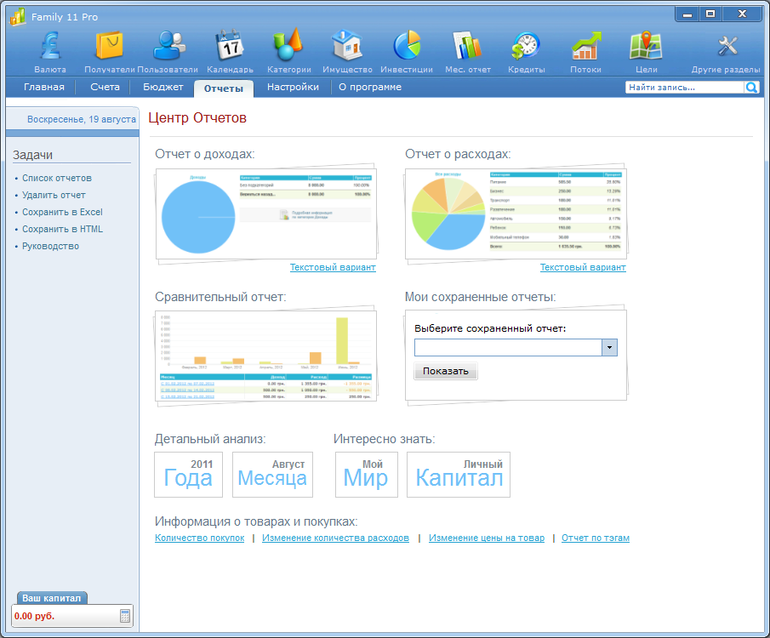The width and height of the screenshot is (770, 638).
Task: Open calculator icon in Ваш капитал panel
Action: click(x=125, y=616)
